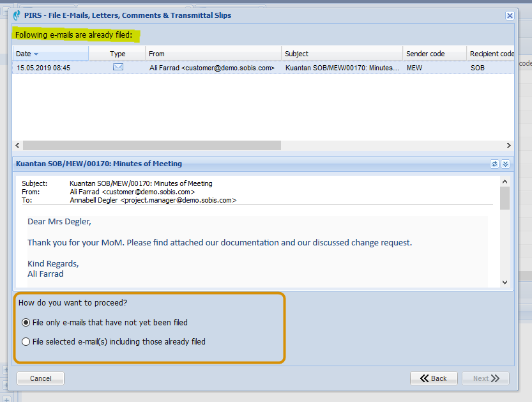Click the Sender code column header

(x=433, y=54)
